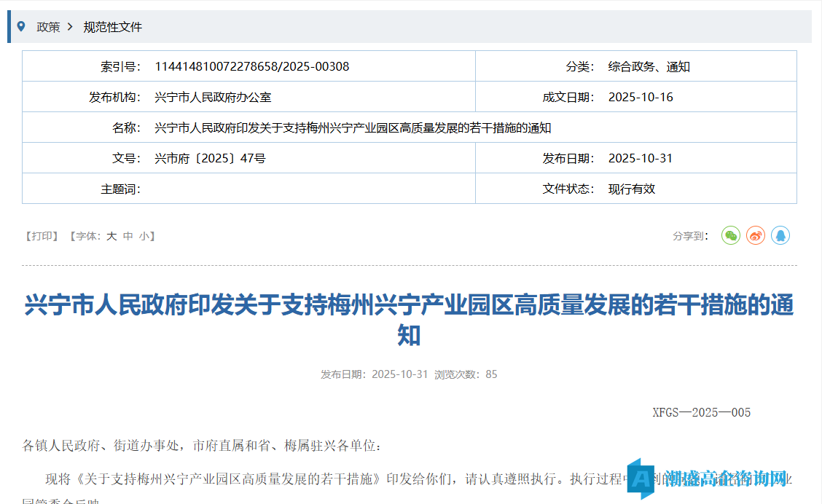Open the 规范性文件 breadcrumb link
Viewport: 822px width, 504px height.
[x=113, y=26]
